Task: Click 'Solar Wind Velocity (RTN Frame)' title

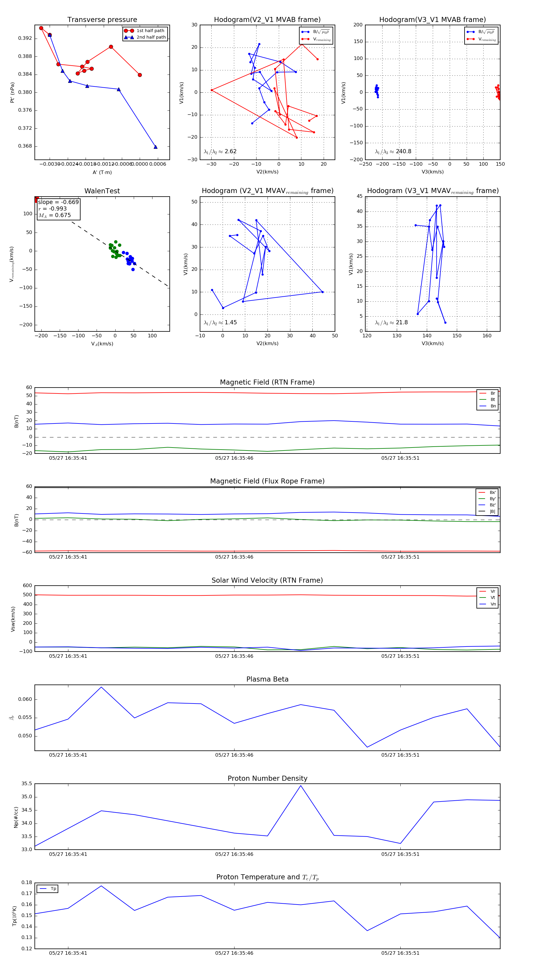Action: click(267, 581)
